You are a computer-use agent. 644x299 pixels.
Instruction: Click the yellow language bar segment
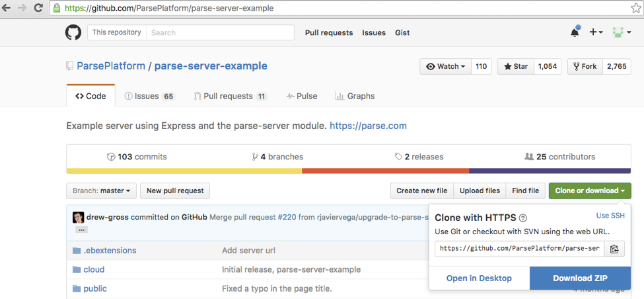(184, 171)
